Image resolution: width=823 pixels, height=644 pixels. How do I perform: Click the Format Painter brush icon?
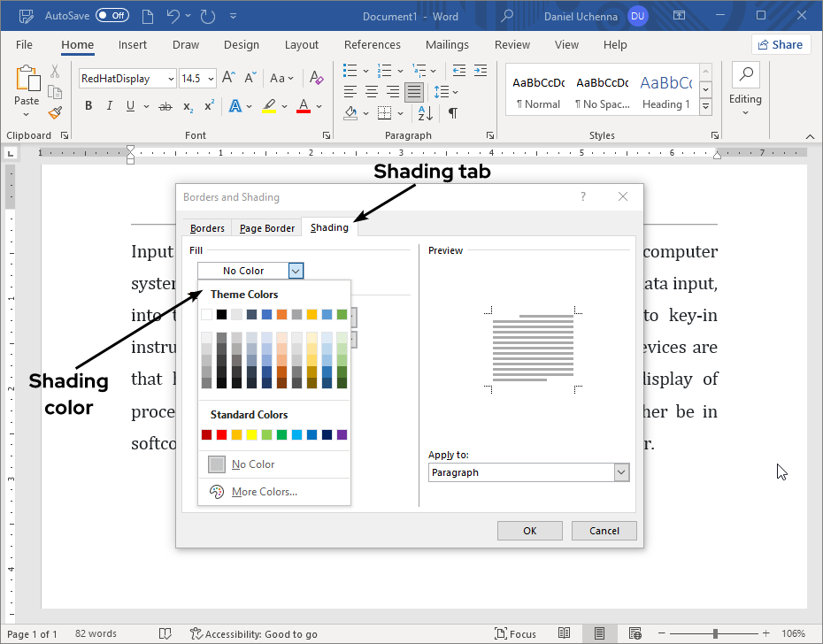[x=55, y=112]
